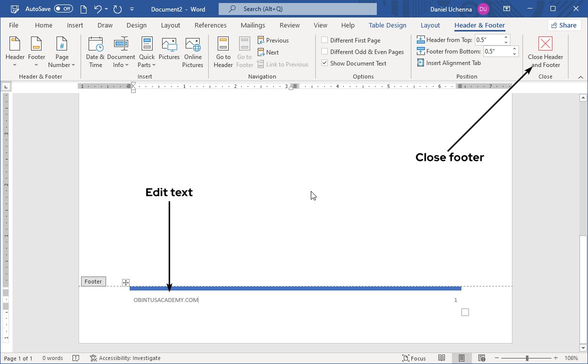Switch to the Table Design tab
Image resolution: width=588 pixels, height=364 pixels.
click(387, 25)
